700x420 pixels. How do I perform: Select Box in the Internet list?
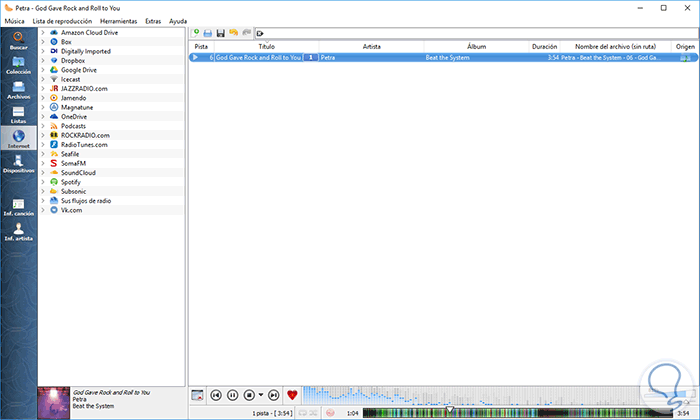click(x=66, y=42)
